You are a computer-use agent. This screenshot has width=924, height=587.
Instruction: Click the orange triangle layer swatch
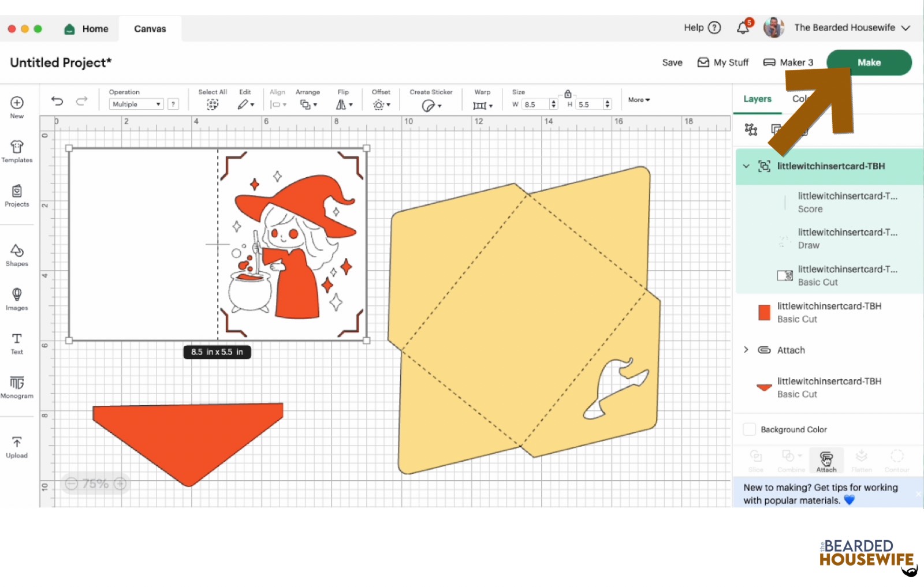pos(764,387)
